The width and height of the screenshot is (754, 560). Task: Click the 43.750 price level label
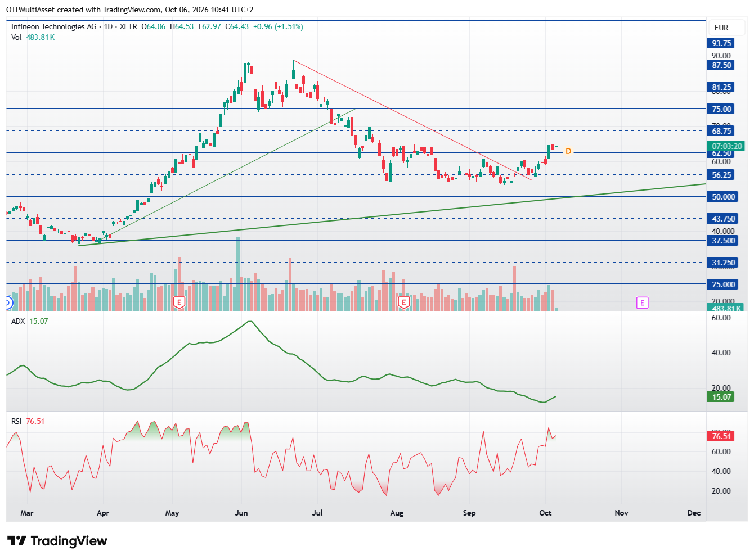[x=723, y=219]
